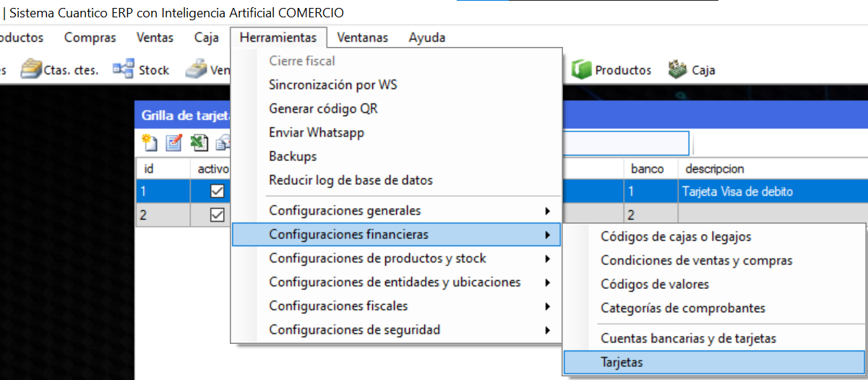Toggle the activo checkbox in row 2

coord(217,215)
